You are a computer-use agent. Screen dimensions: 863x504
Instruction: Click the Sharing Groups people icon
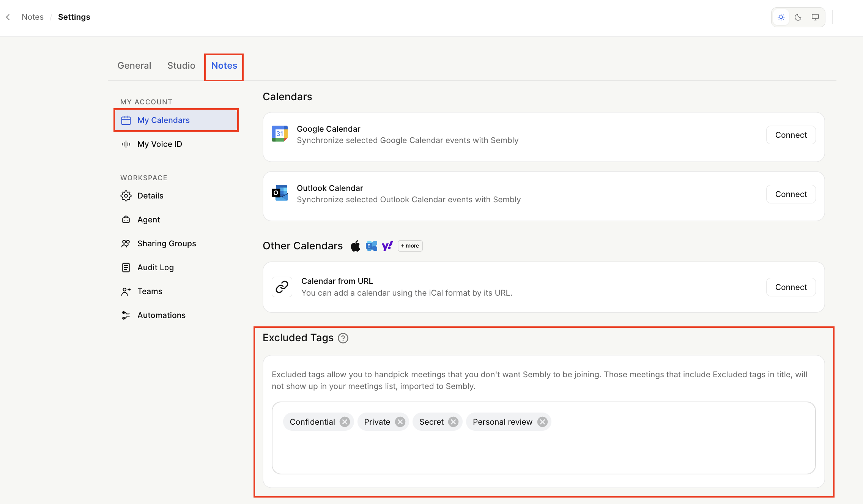click(x=126, y=244)
